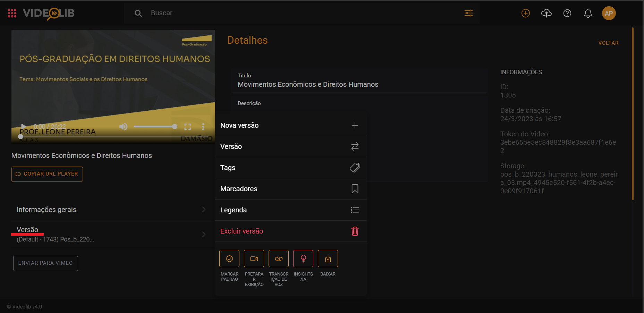The image size is (644, 313).
Task: Select Tags menu item
Action: (291, 168)
